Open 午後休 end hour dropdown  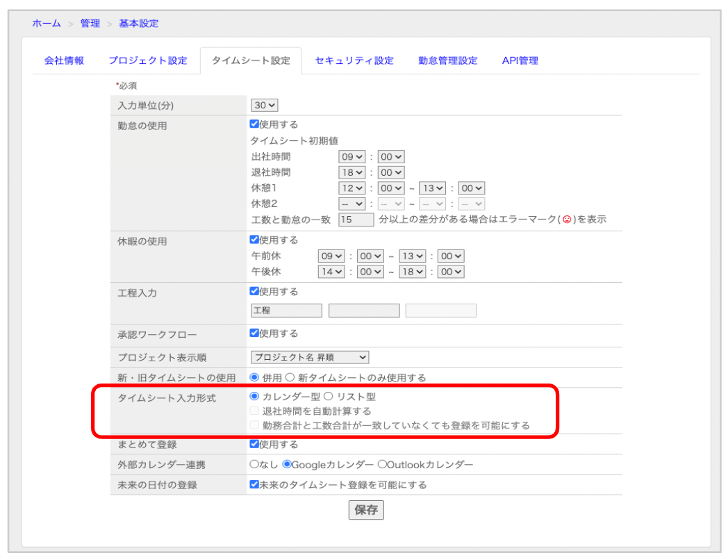coord(413,272)
